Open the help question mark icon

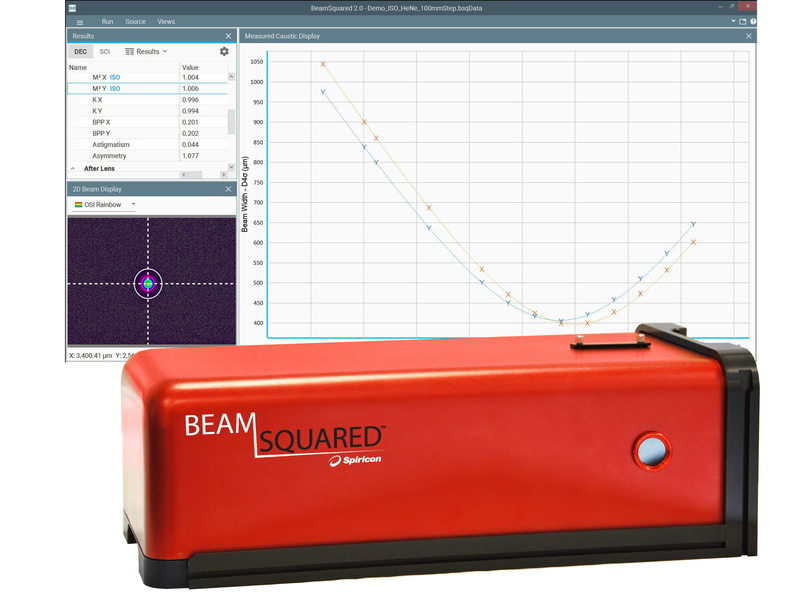tap(753, 21)
